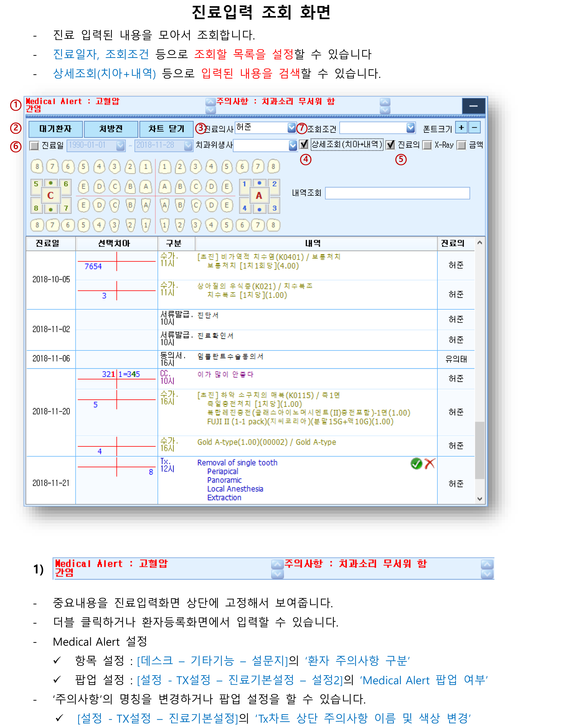566x728 pixels.
Task: Toggle the 진료일 date filter checkbox
Action: pos(34,146)
